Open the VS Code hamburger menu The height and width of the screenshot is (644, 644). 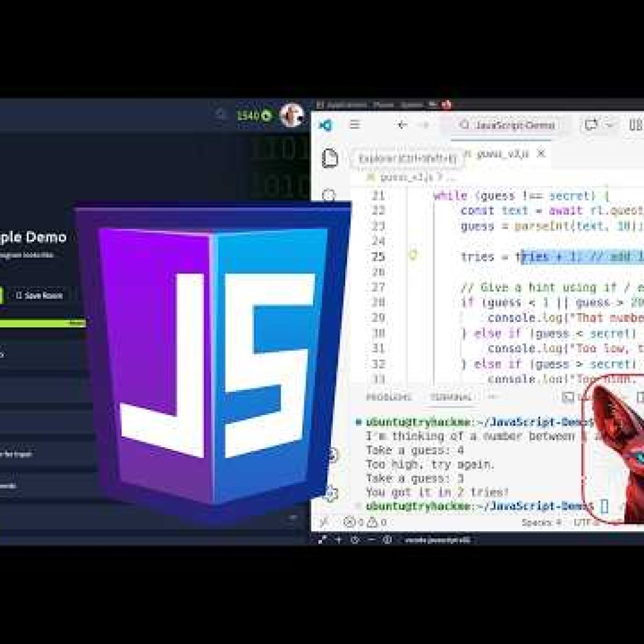coord(355,125)
